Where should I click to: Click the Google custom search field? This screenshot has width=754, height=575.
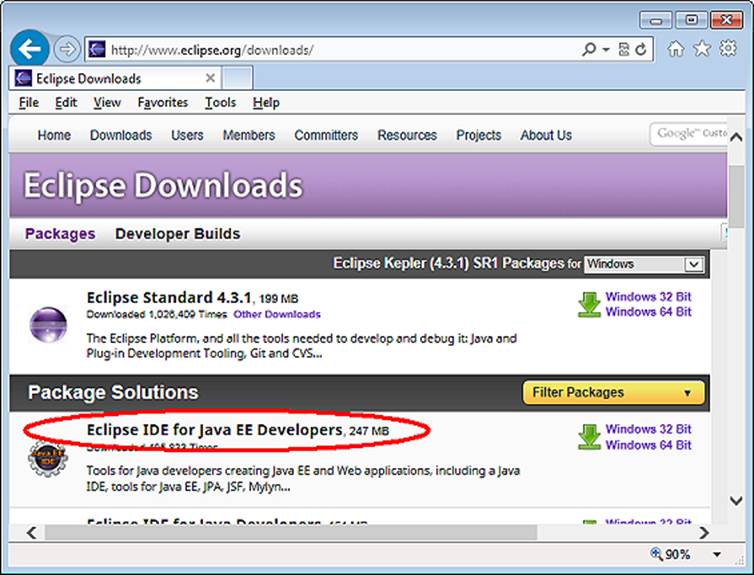coord(689,134)
